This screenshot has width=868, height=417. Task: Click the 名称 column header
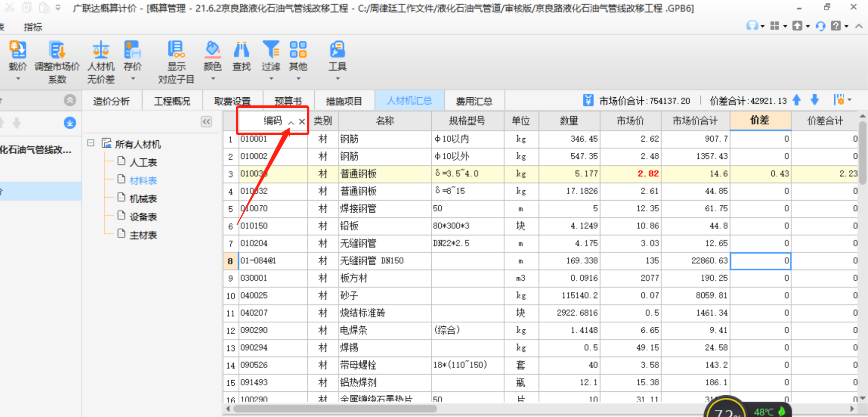click(385, 121)
